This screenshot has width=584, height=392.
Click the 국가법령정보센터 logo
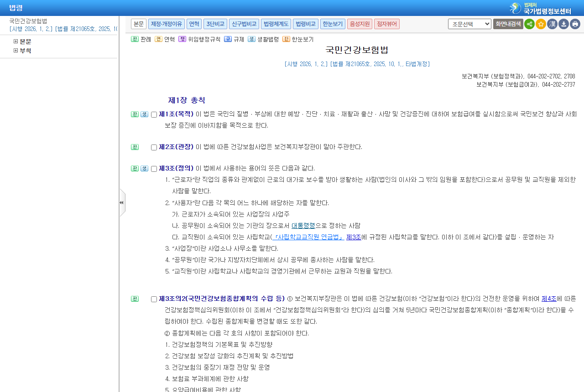[541, 8]
